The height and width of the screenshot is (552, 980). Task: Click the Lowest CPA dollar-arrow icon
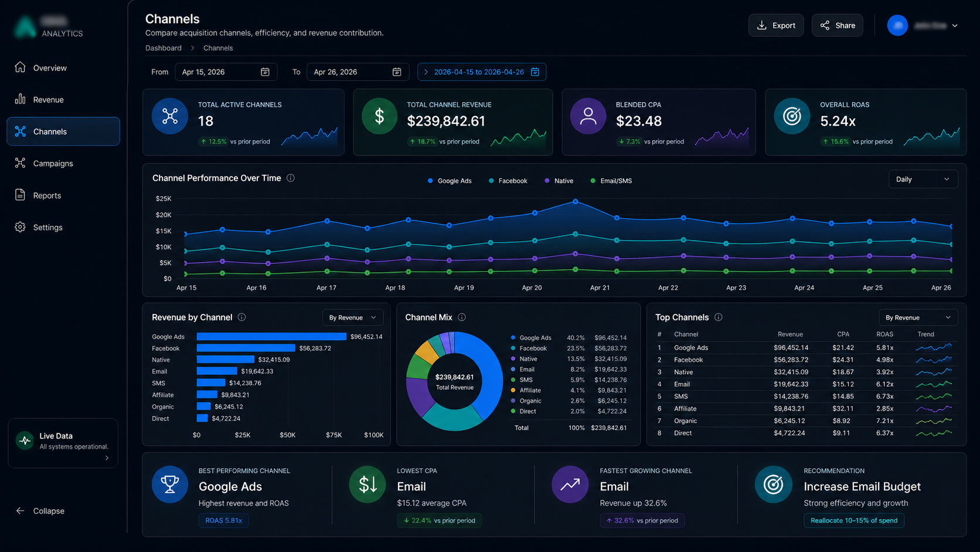tap(367, 485)
